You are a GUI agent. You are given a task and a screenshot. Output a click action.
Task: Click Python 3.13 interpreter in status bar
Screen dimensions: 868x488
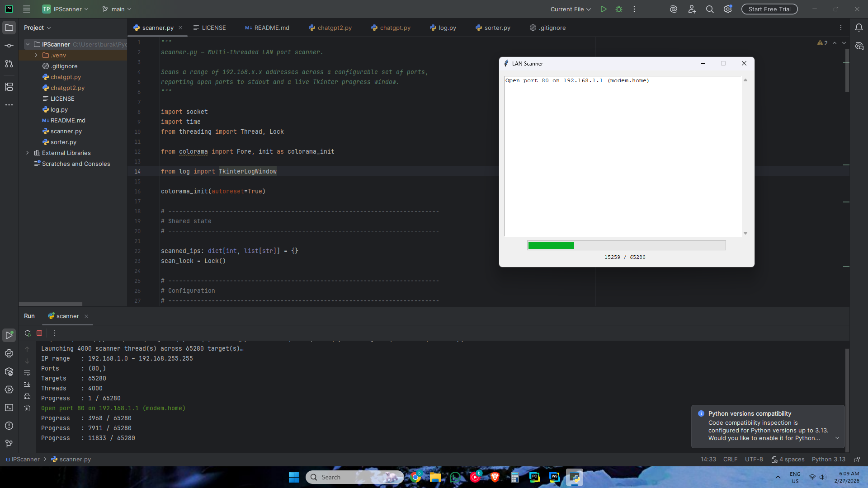tap(828, 459)
